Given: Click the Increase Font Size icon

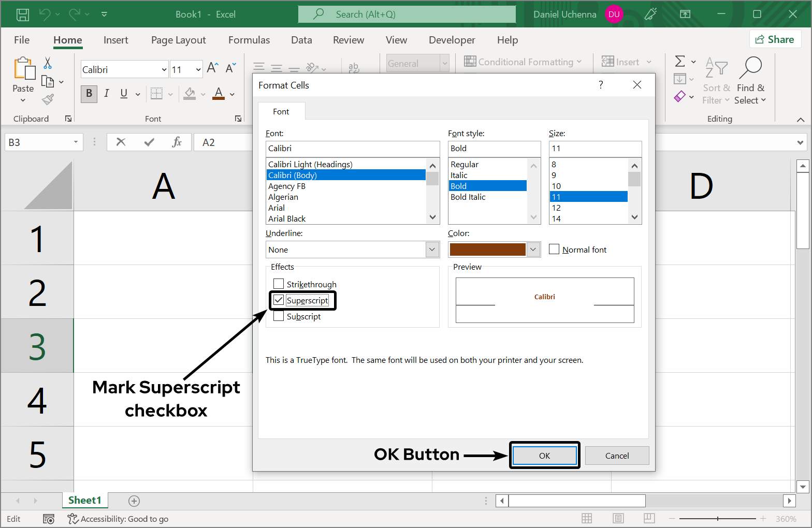Looking at the screenshot, I should [212, 68].
